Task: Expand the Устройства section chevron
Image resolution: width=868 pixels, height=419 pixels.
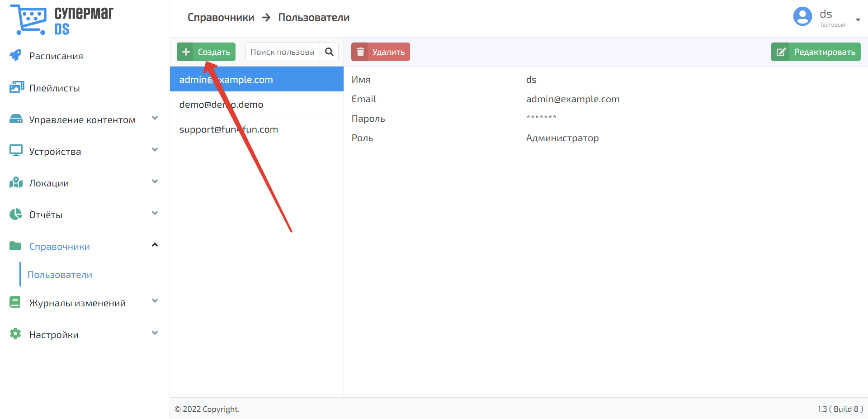Action: pos(155,150)
